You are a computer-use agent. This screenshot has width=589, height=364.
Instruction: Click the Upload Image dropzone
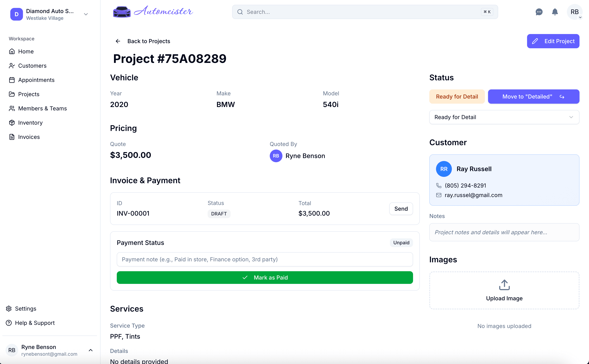(x=504, y=290)
